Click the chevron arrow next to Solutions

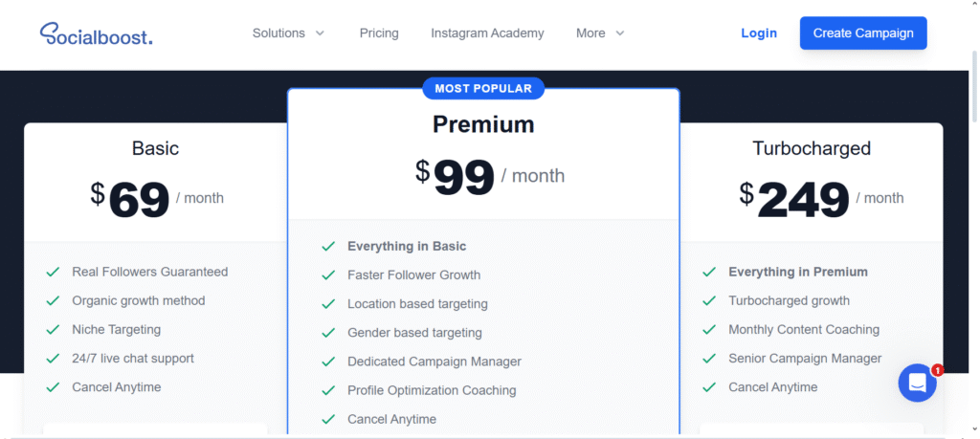point(320,33)
